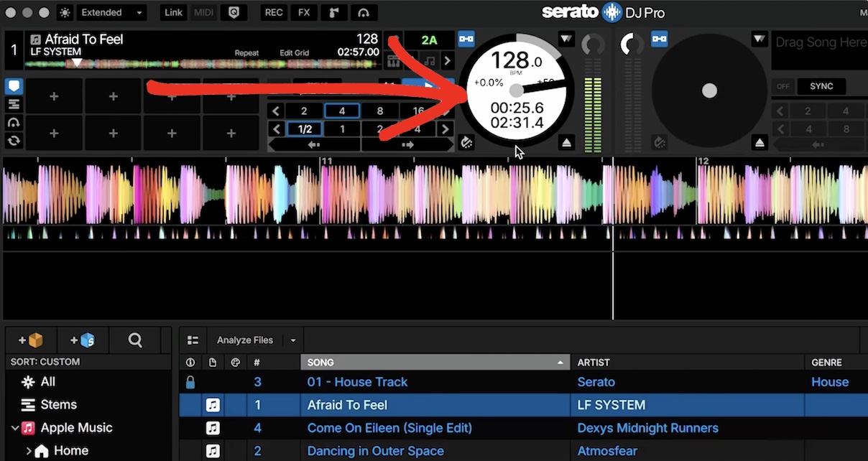The image size is (868, 461).
Task: Click the music note icon on Come On Eileen row
Action: pyautogui.click(x=213, y=428)
